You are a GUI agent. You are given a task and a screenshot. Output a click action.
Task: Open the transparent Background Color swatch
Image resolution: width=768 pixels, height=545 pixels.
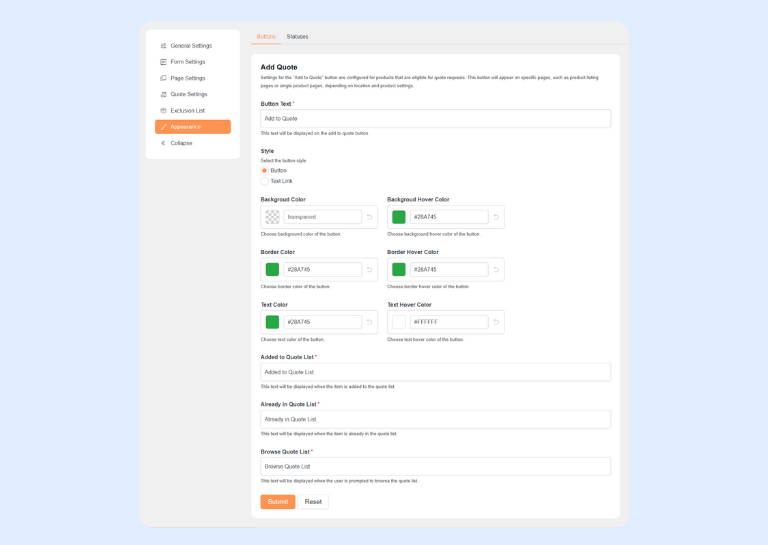click(x=272, y=217)
